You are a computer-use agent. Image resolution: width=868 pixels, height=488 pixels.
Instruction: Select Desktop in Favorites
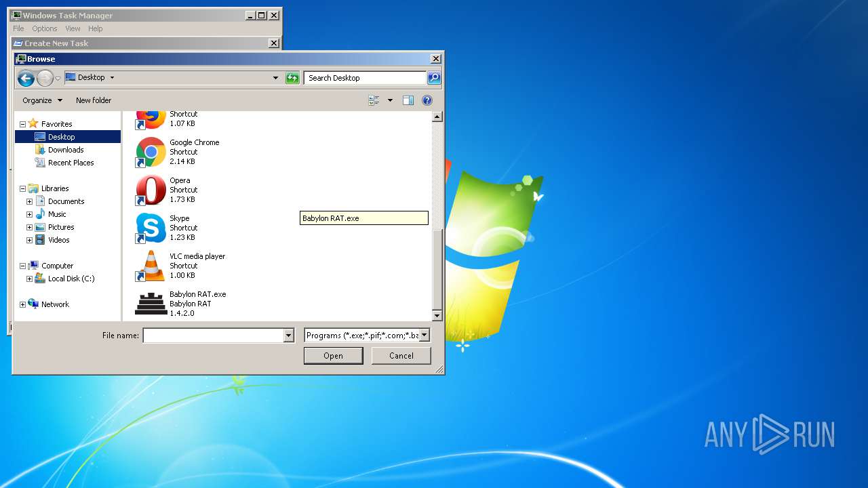[61, 137]
